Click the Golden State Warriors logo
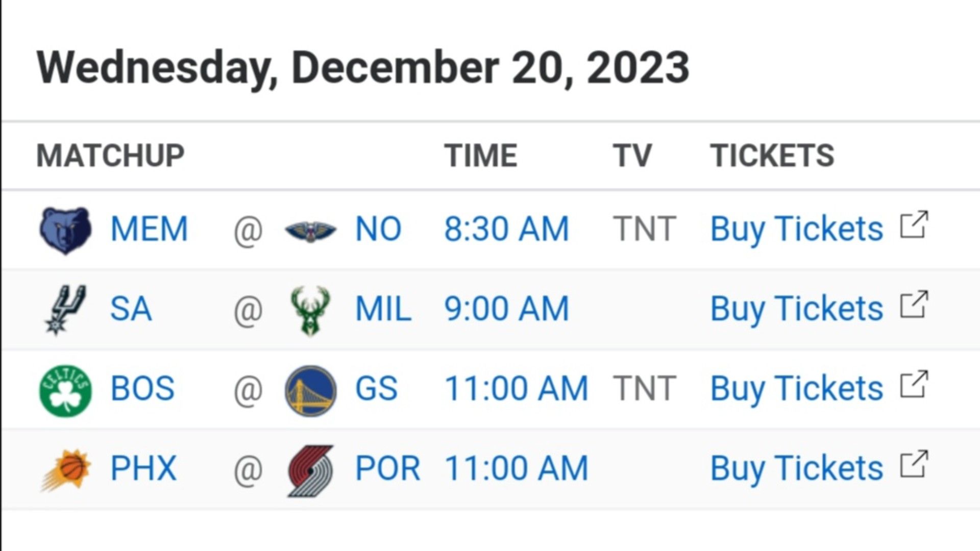 tap(310, 390)
